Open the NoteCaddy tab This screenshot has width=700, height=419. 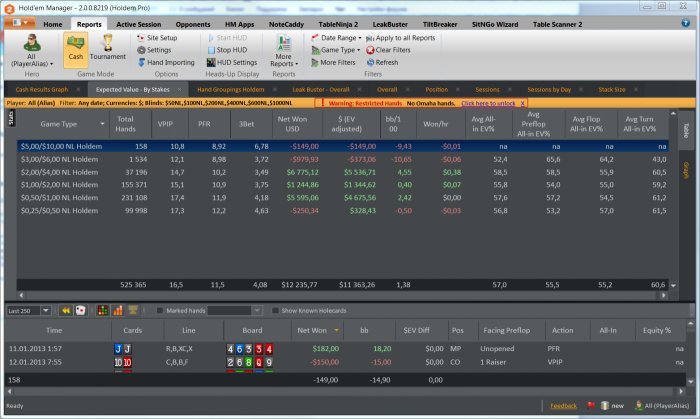coord(286,24)
